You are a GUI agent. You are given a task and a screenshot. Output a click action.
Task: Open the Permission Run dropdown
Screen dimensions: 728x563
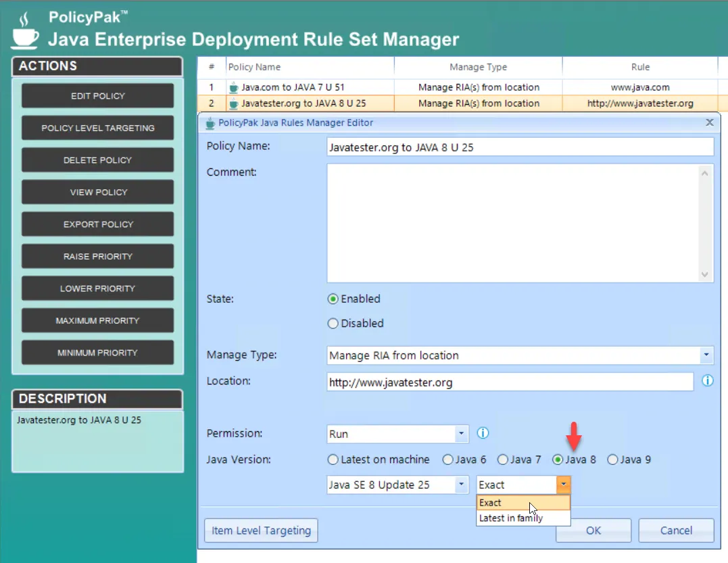point(461,433)
